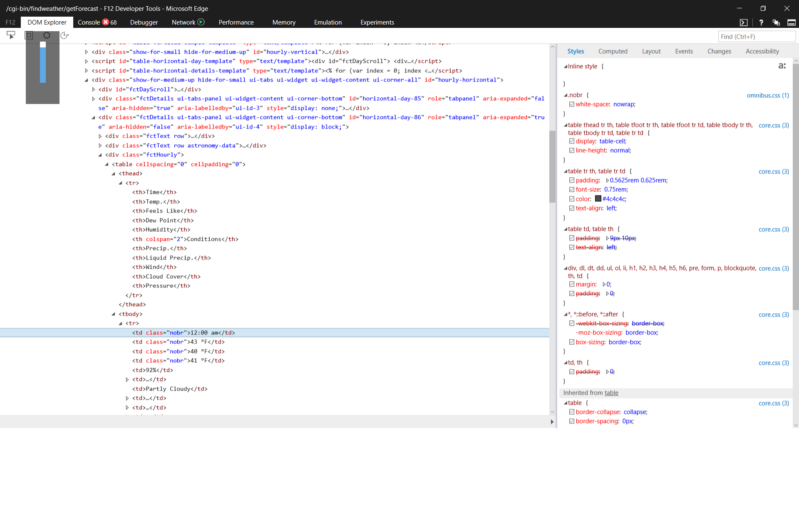The image size is (799, 532).
Task: Click the color picker circle icon
Action: pos(47,35)
